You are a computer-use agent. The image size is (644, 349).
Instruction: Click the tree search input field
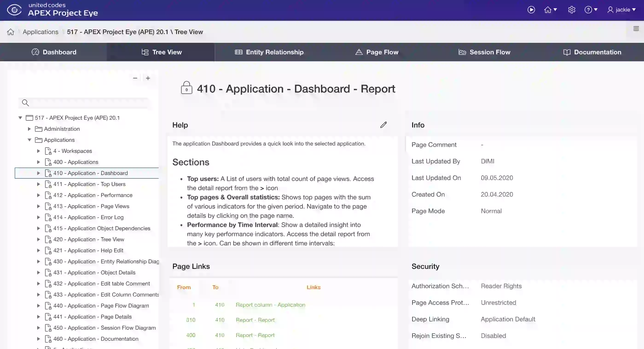coord(84,103)
